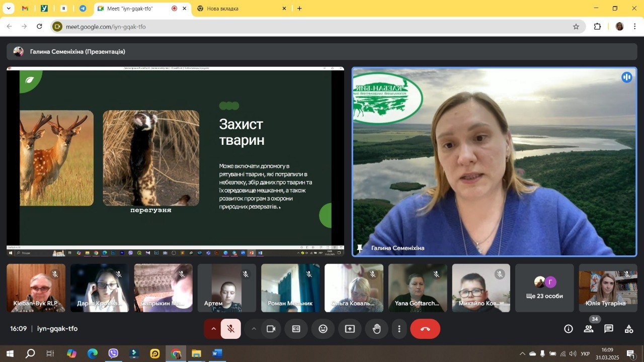Show the participants list of 34 people
The height and width of the screenshot is (362, 644).
tap(589, 329)
